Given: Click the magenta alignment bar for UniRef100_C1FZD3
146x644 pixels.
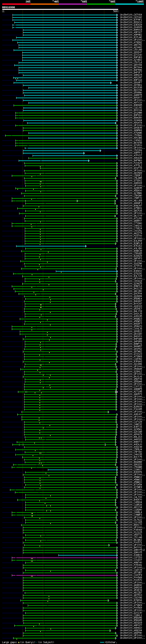Looking at the screenshot, I should [x=65, y=557].
